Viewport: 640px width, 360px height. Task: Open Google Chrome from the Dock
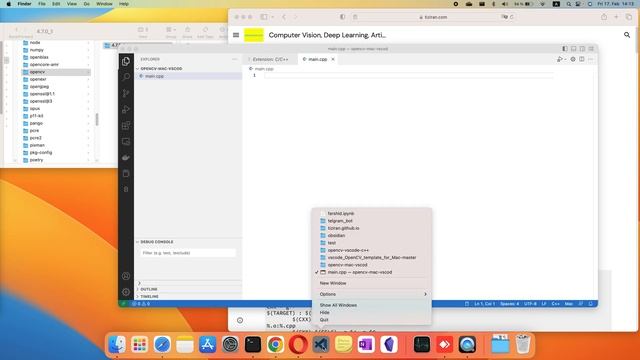click(276, 344)
